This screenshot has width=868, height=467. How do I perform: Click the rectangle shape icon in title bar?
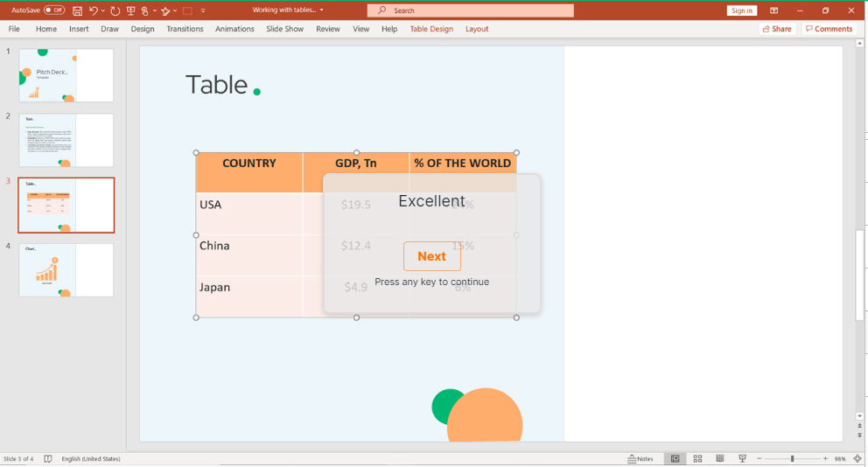(x=187, y=10)
